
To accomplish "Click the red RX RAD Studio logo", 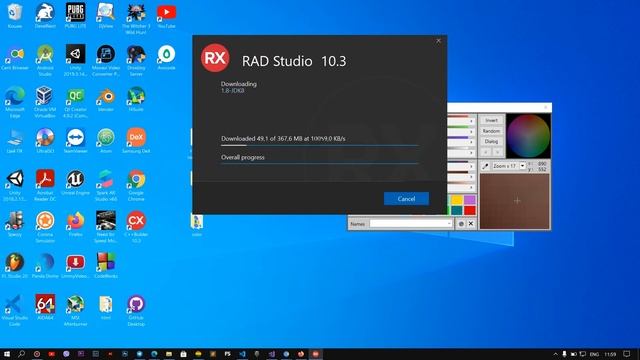I will [x=215, y=58].
